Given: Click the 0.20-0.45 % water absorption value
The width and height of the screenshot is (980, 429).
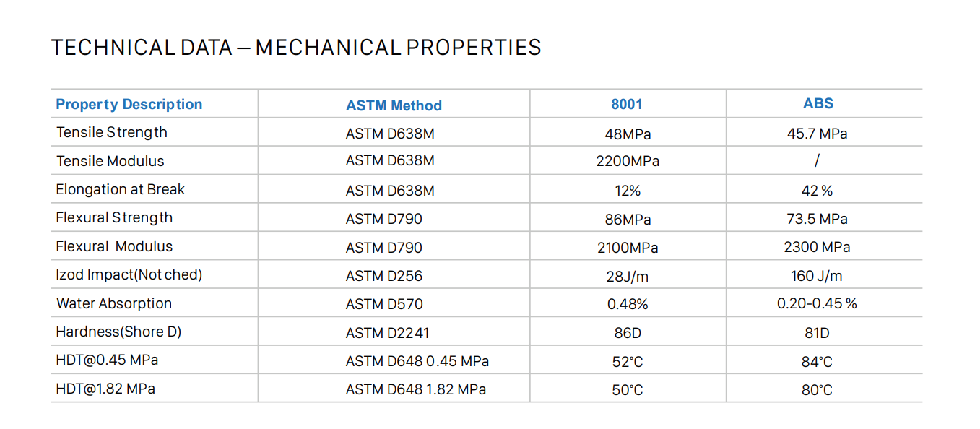Looking at the screenshot, I should [817, 304].
